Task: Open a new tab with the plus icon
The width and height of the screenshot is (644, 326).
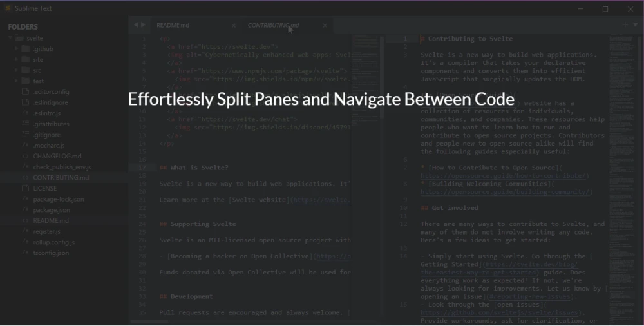Action: coord(625,24)
